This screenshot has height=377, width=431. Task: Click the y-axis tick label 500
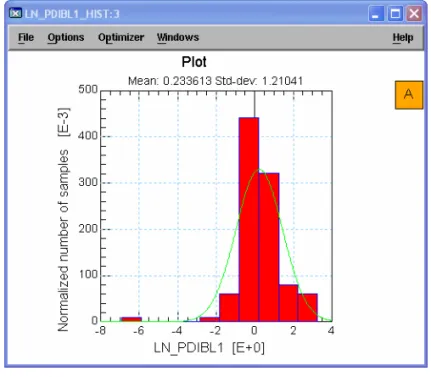click(88, 89)
